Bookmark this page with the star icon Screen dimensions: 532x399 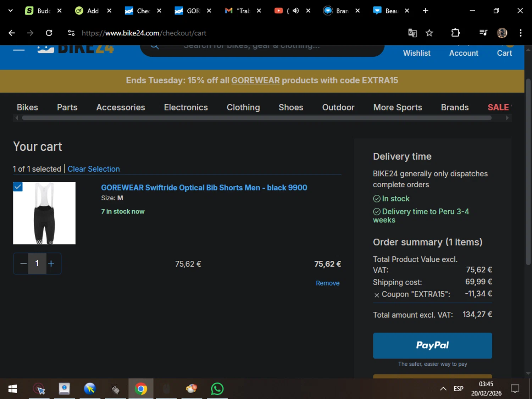click(x=429, y=33)
